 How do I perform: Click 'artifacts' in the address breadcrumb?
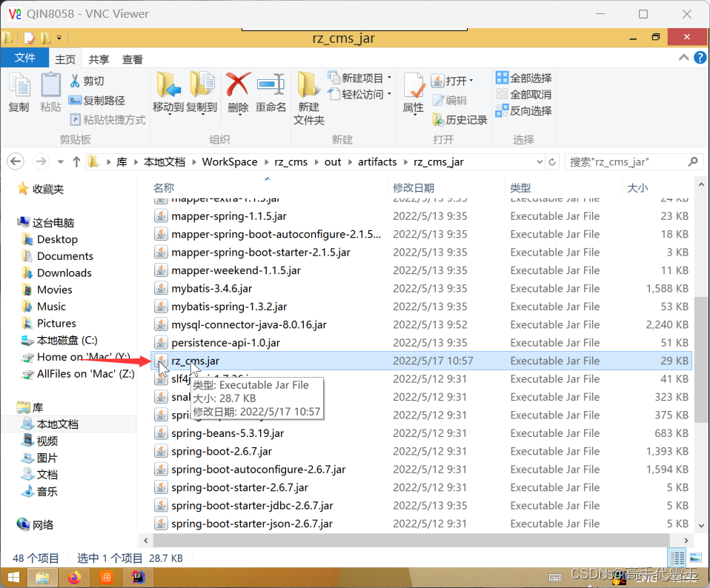377,162
